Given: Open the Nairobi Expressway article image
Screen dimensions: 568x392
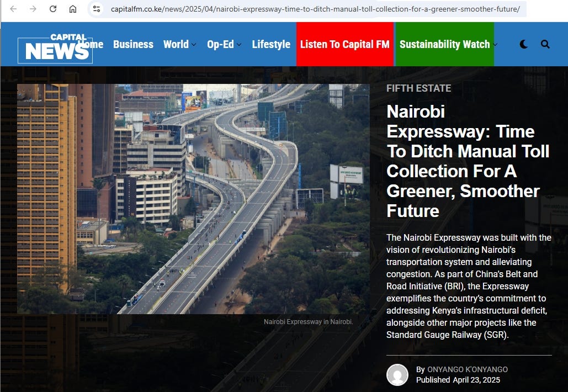Looking at the screenshot, I should 193,199.
